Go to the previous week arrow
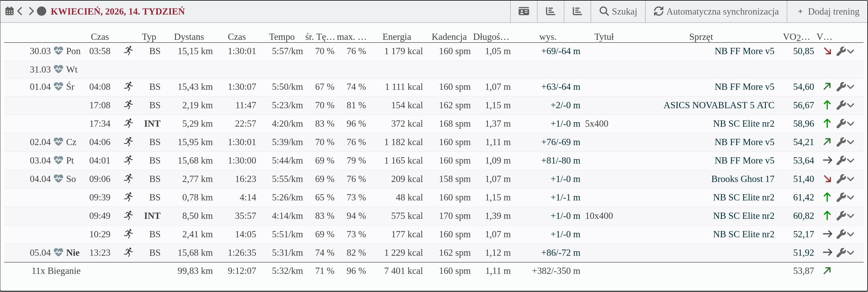The image size is (868, 292). 20,11
